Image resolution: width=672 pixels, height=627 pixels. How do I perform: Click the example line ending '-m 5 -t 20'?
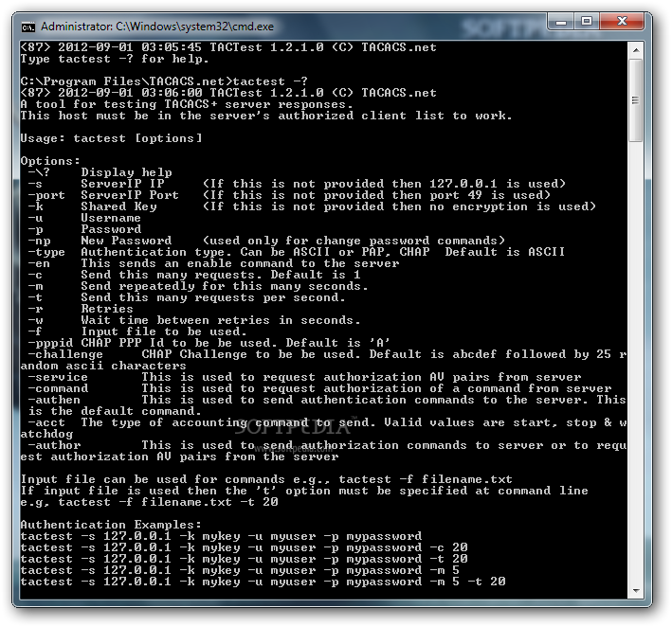point(263,582)
